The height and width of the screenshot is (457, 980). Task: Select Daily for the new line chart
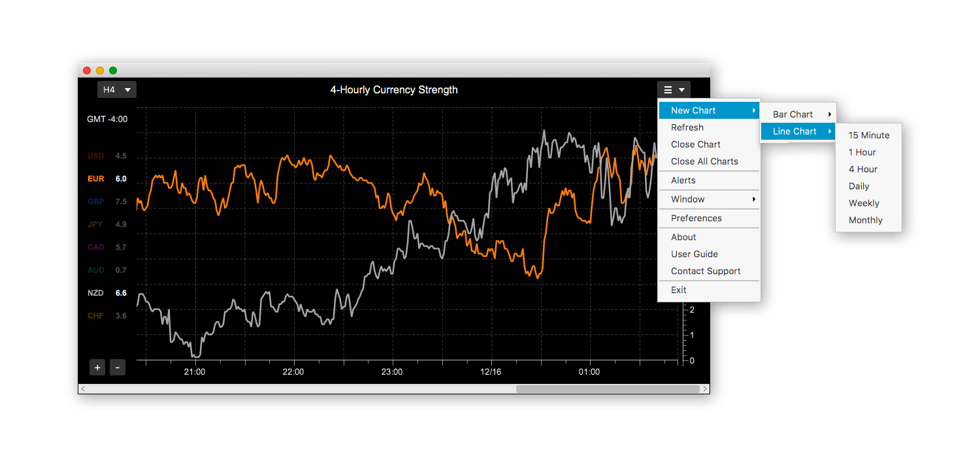tap(858, 186)
